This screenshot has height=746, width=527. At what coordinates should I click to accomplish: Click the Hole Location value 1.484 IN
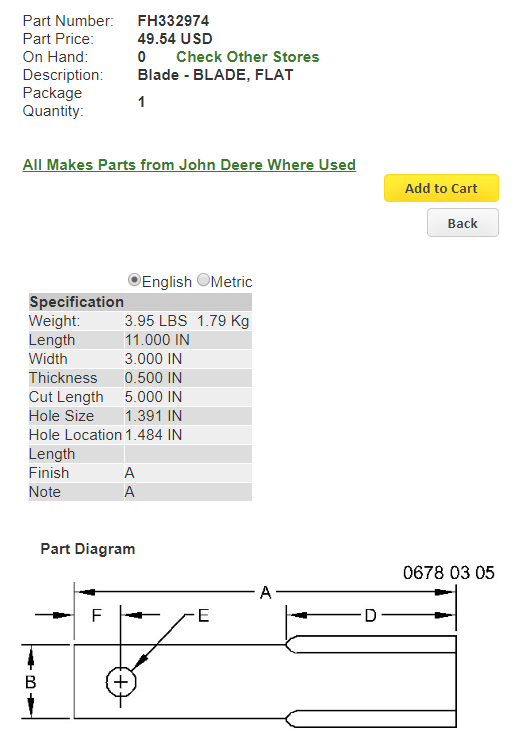[153, 435]
